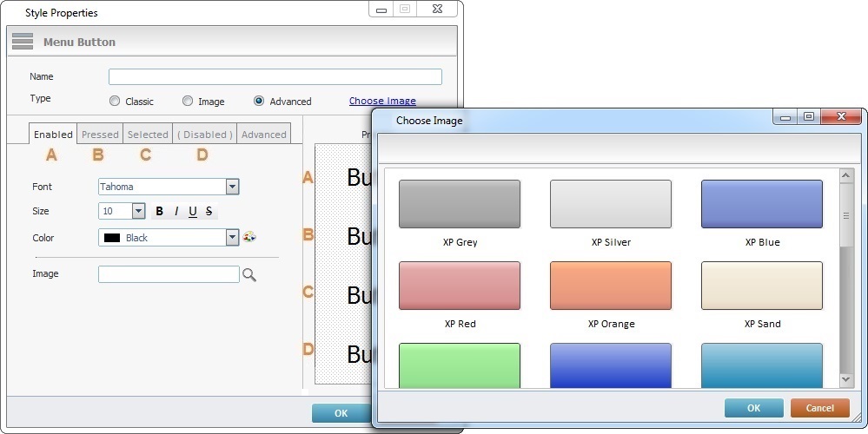The width and height of the screenshot is (868, 434).
Task: Select the Classic type radio button
Action: coord(115,101)
